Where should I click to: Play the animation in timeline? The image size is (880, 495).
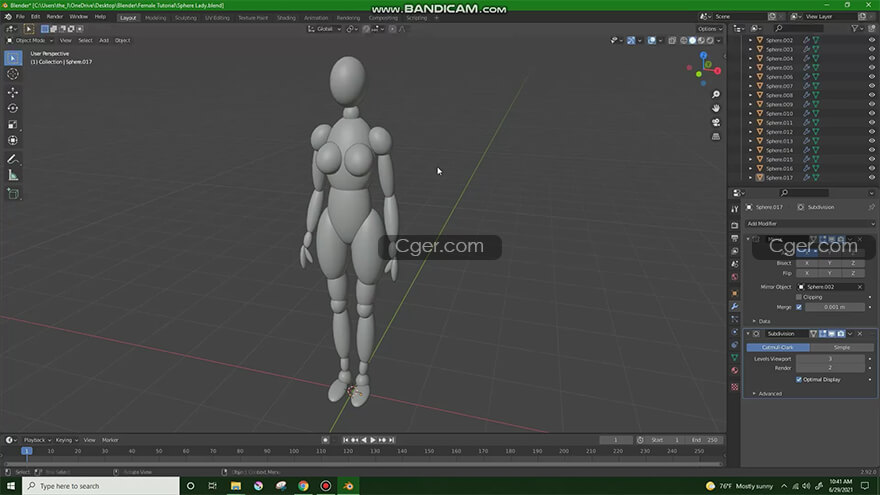click(x=373, y=440)
